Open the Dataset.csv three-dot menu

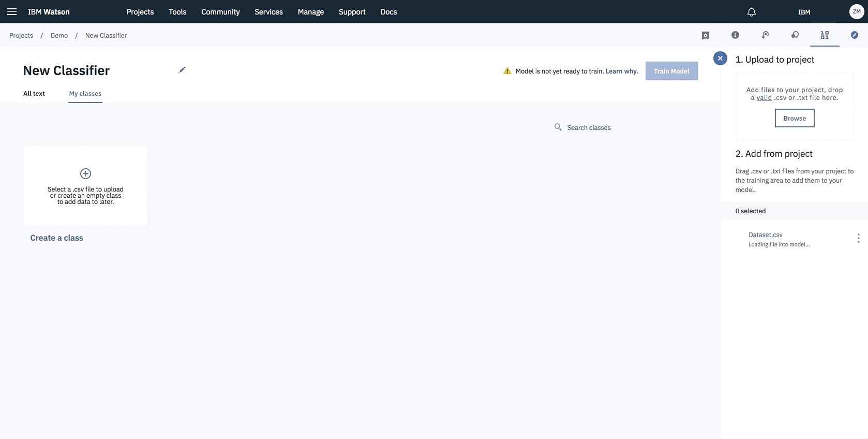(858, 238)
